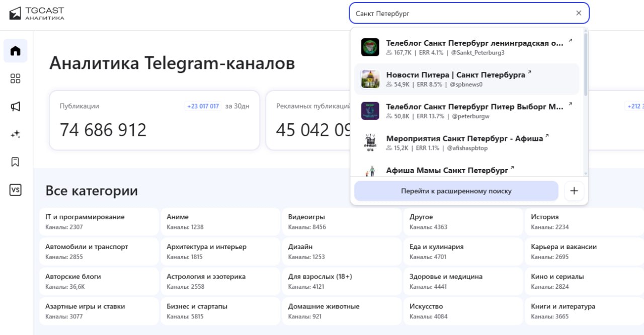The height and width of the screenshot is (335, 644).
Task: Open История category card
Action: click(x=585, y=222)
